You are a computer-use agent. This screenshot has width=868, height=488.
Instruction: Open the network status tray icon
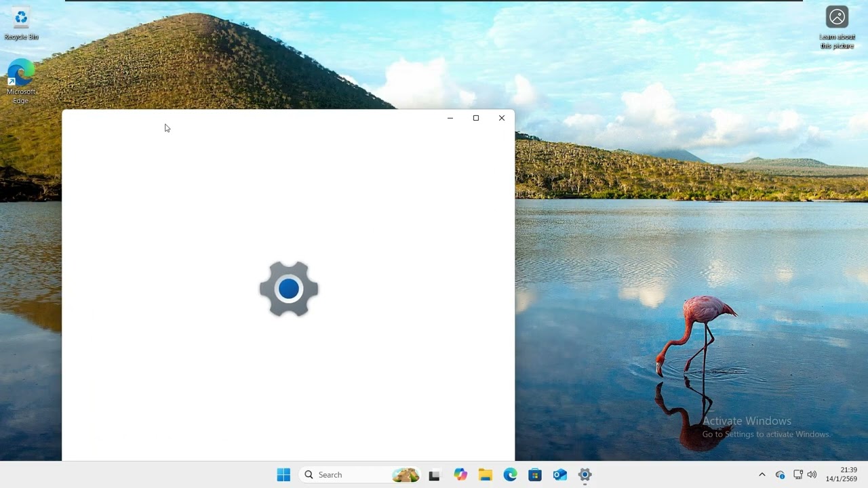click(798, 474)
